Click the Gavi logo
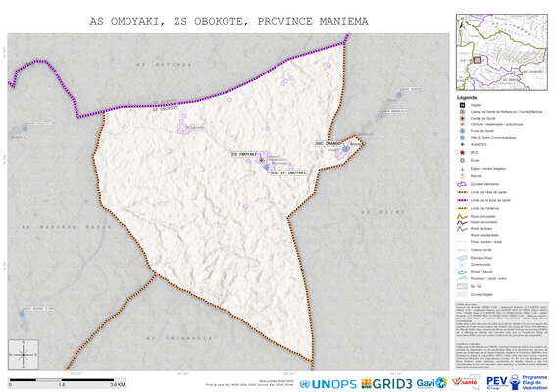555x392 pixels. pyautogui.click(x=431, y=383)
